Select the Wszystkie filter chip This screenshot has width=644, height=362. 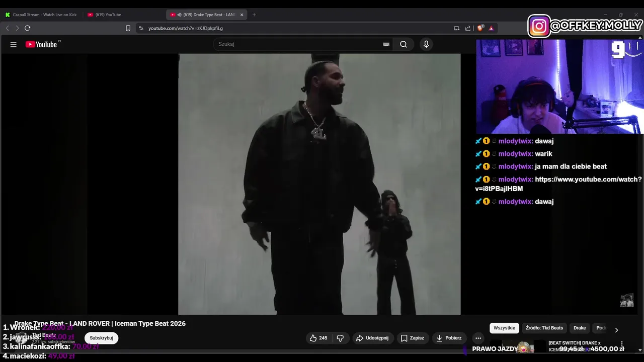tap(504, 328)
